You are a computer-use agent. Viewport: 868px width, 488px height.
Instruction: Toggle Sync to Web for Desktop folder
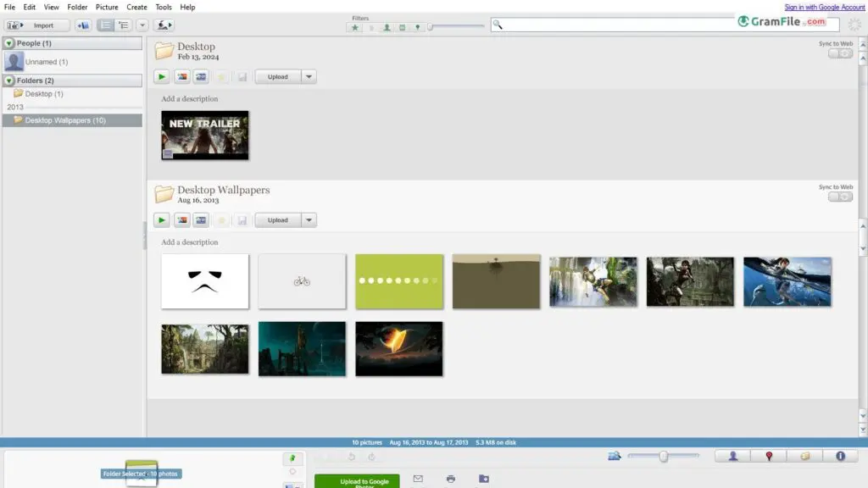[840, 53]
